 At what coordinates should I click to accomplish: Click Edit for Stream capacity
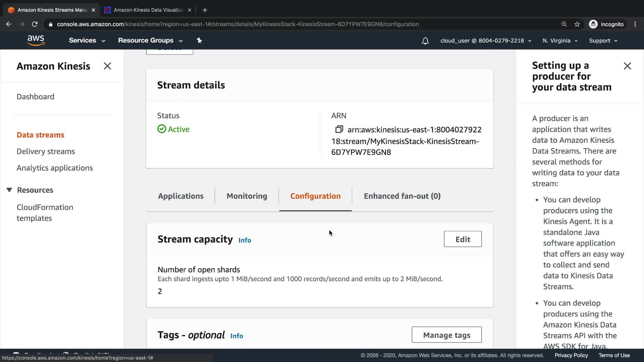(463, 239)
